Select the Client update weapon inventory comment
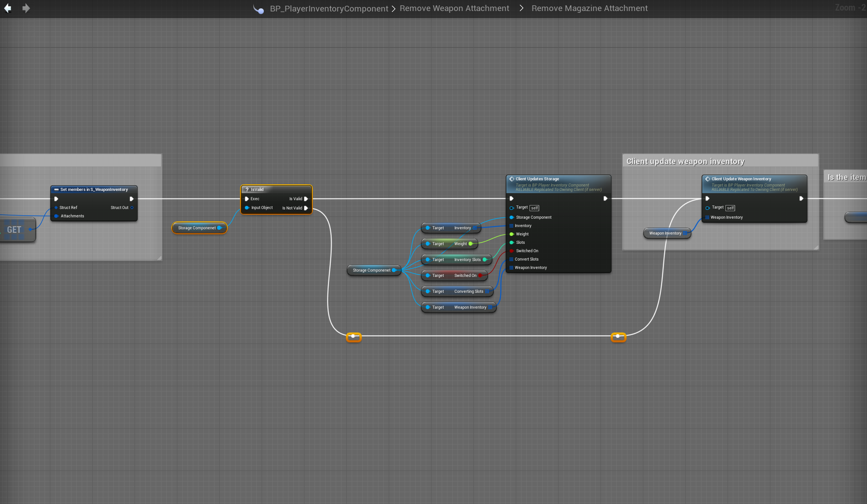The height and width of the screenshot is (504, 867). (685, 161)
